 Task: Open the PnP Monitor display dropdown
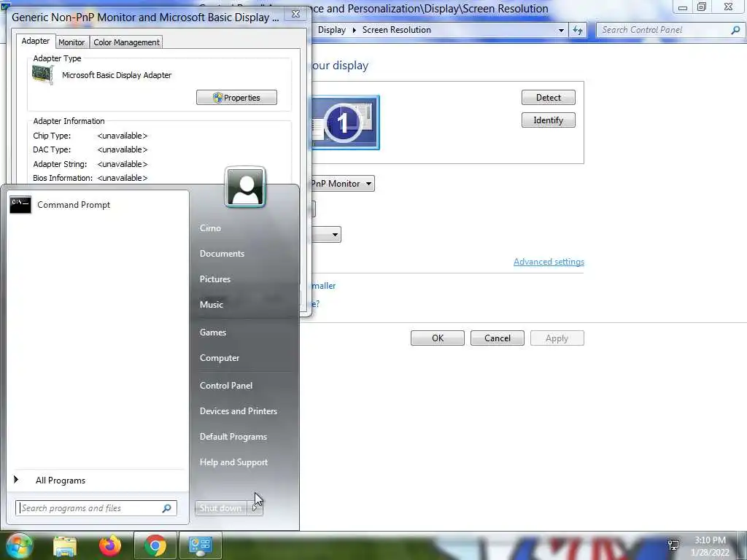pos(368,184)
